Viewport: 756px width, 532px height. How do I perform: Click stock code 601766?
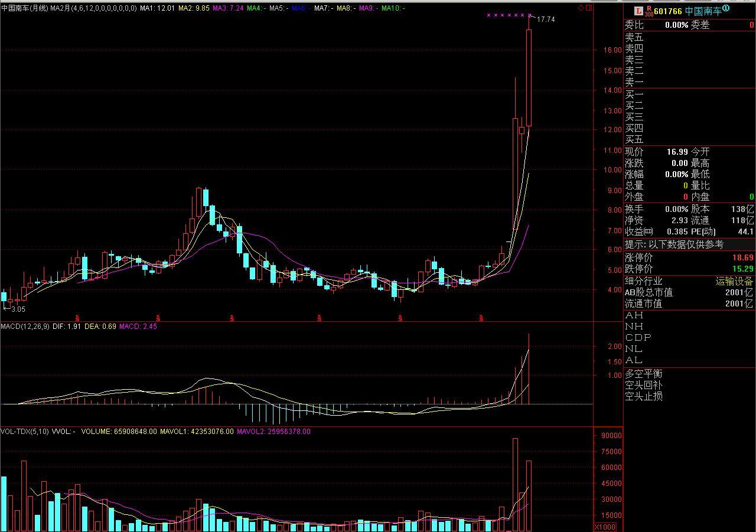[x=668, y=11]
